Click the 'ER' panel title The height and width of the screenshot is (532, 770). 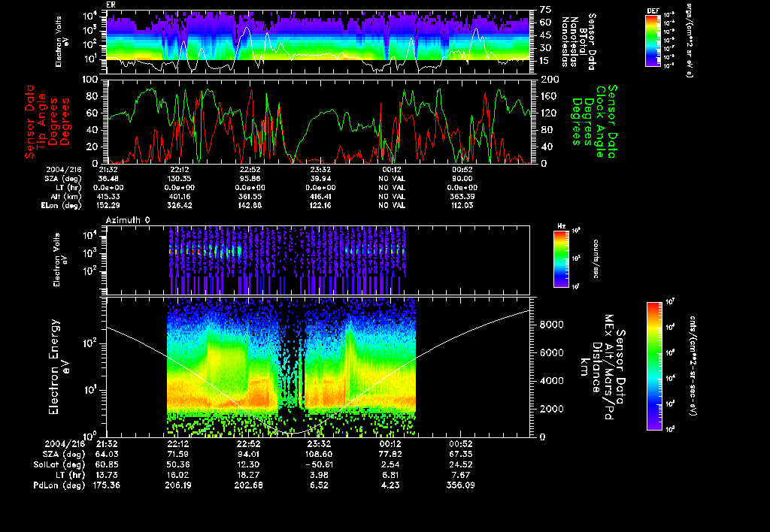tap(111, 5)
